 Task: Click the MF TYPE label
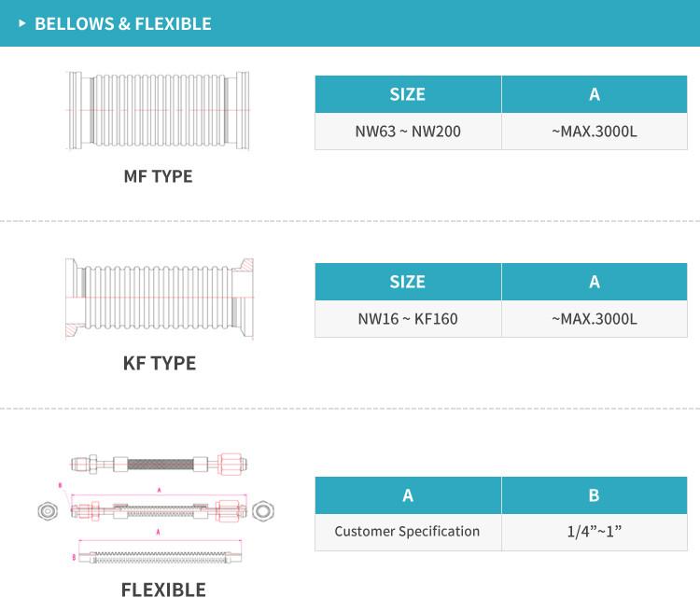[x=158, y=175]
